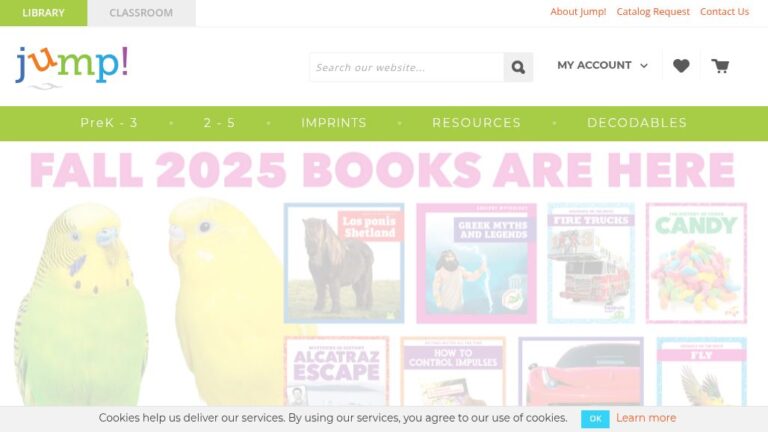Open the Decodables menu

pos(637,123)
